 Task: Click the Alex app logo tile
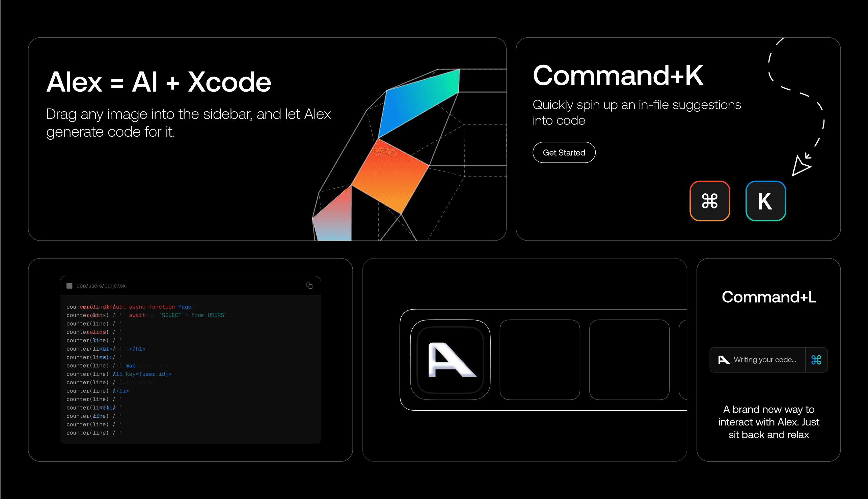(450, 360)
